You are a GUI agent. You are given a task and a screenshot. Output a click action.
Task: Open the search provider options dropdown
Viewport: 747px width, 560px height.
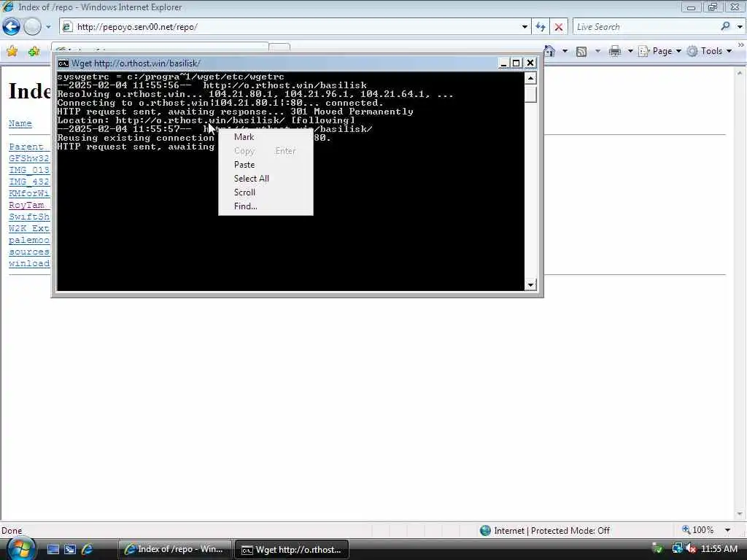(740, 27)
